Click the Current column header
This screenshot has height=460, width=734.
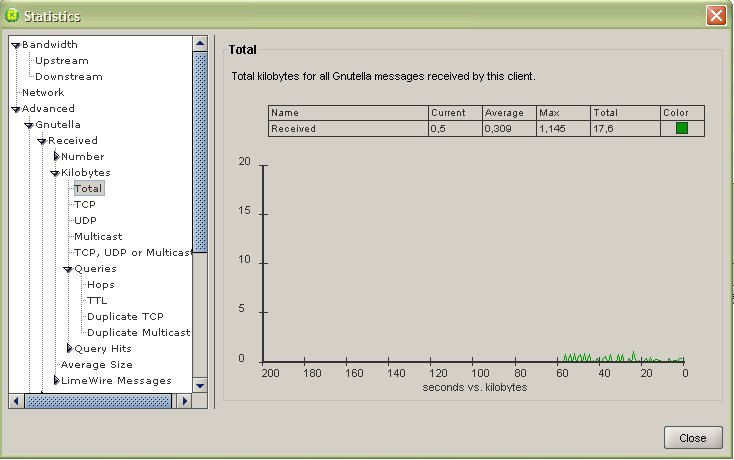[x=455, y=113]
